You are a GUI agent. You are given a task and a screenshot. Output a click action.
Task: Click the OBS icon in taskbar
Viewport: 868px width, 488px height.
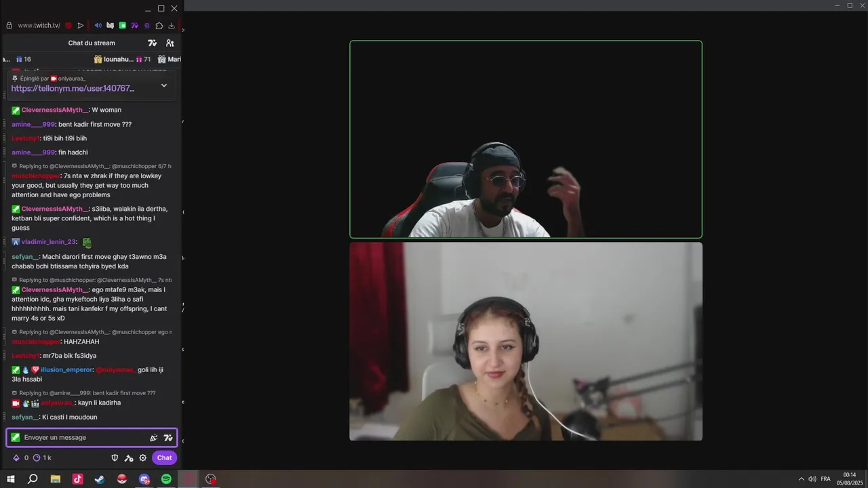211,479
